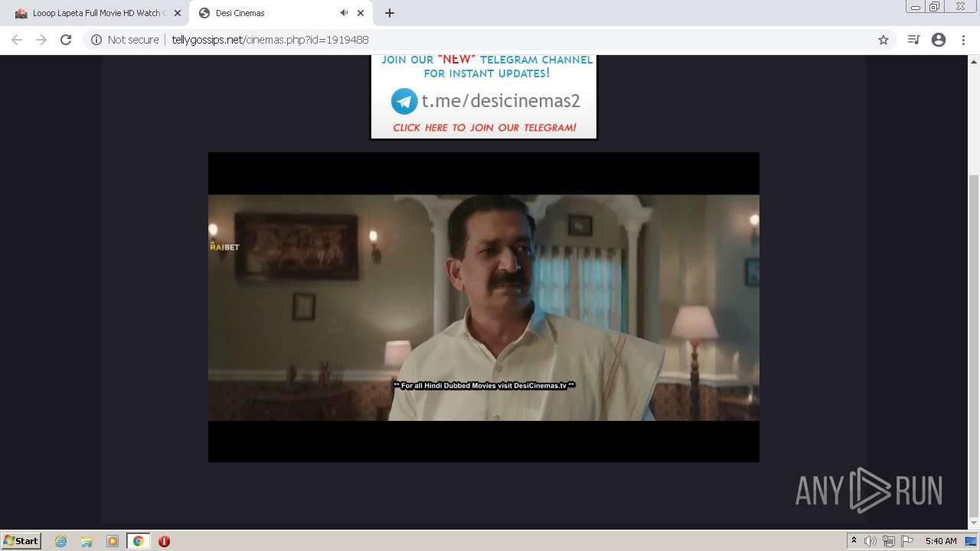The image size is (980, 551).
Task: Click 'Click here to join our Telegram'
Action: pos(485,128)
